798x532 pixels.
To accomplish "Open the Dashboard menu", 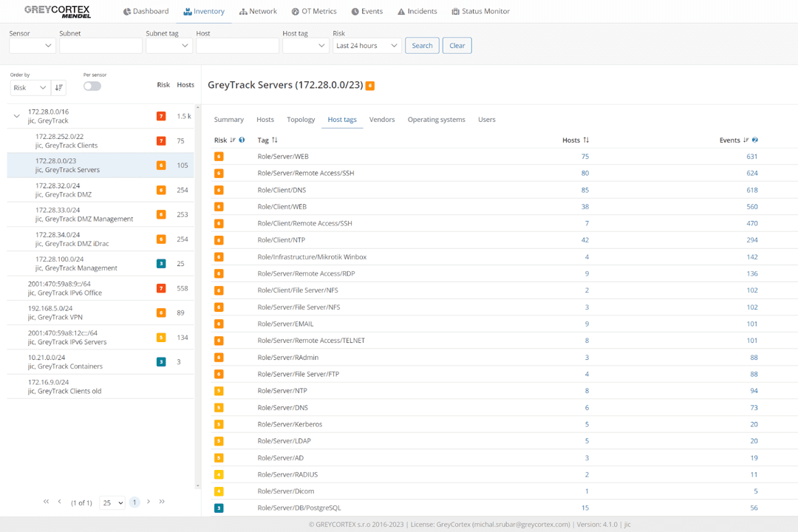I will tap(146, 11).
